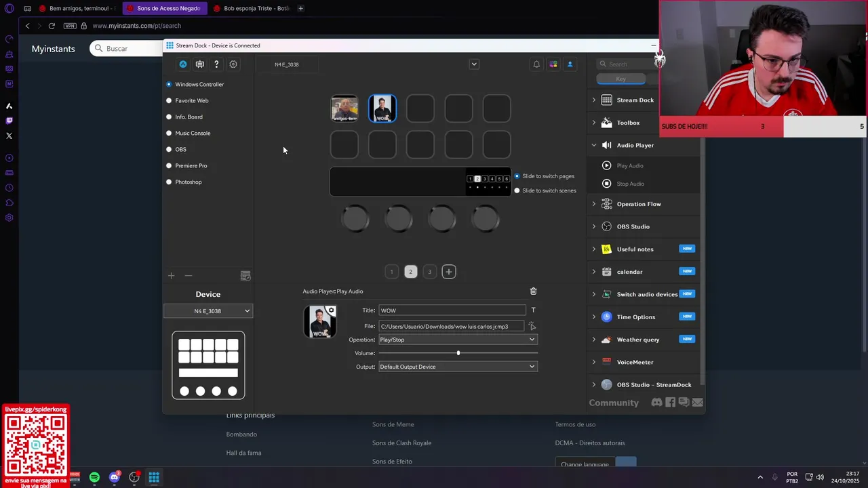Open the Output dropdown Default Output Device
Viewport: 868px width, 488px height.
458,367
